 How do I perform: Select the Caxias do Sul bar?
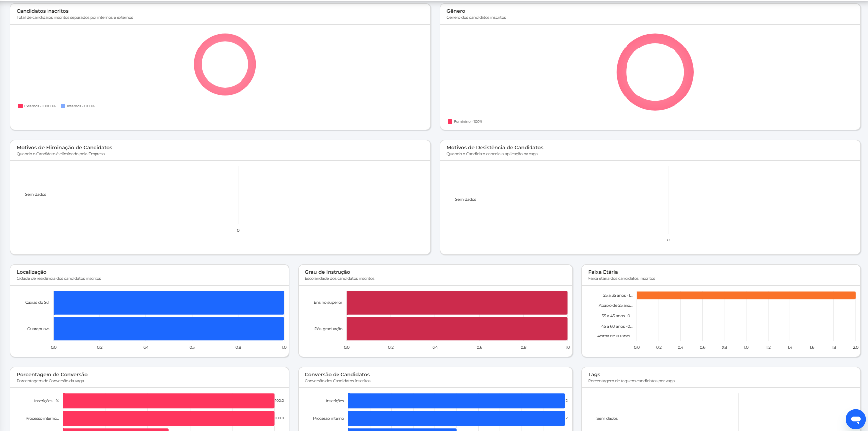point(169,302)
